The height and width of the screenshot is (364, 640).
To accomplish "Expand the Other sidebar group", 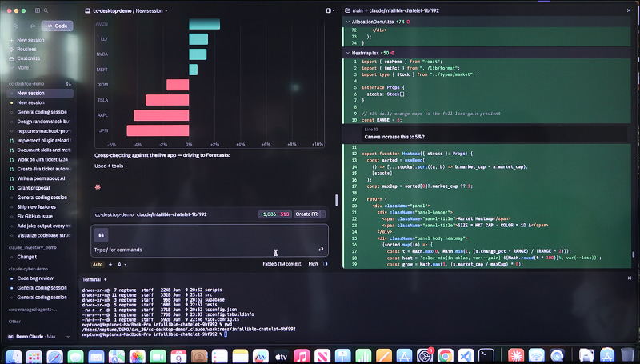I will (x=14, y=322).
